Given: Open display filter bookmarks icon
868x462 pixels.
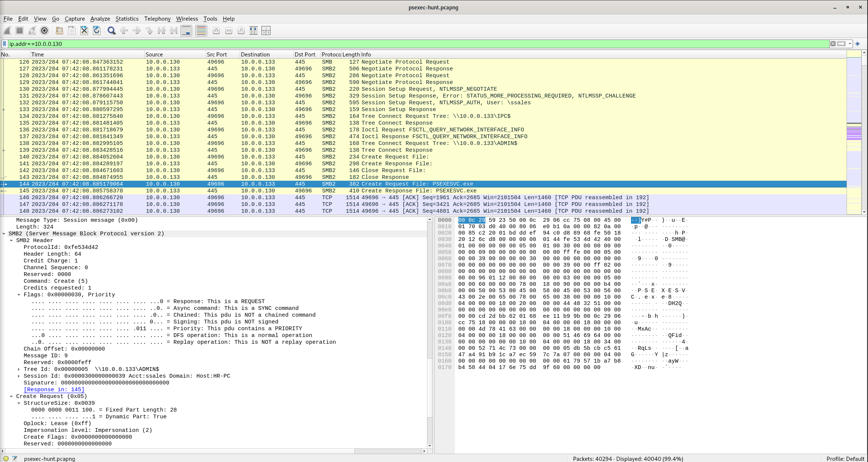Looking at the screenshot, I should coord(5,44).
